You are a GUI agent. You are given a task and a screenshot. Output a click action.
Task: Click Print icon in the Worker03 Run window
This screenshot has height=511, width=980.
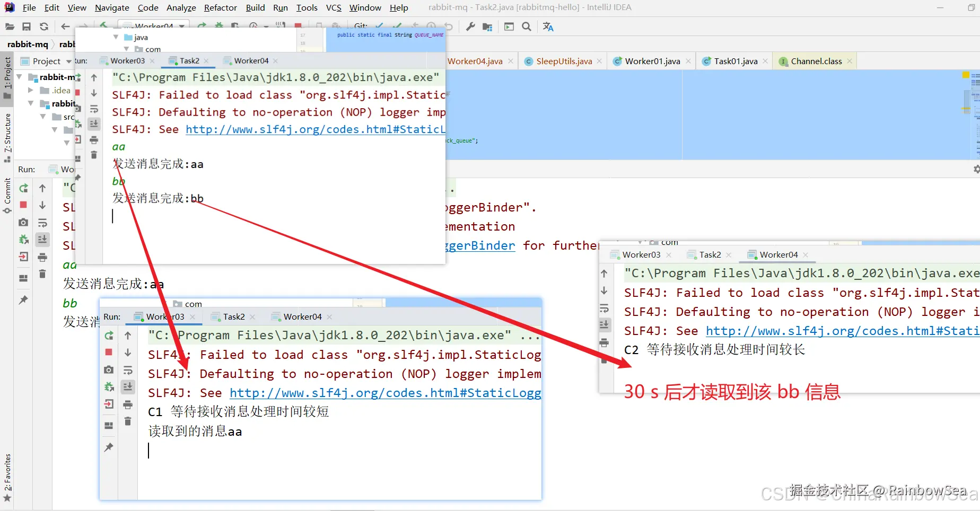pos(128,404)
